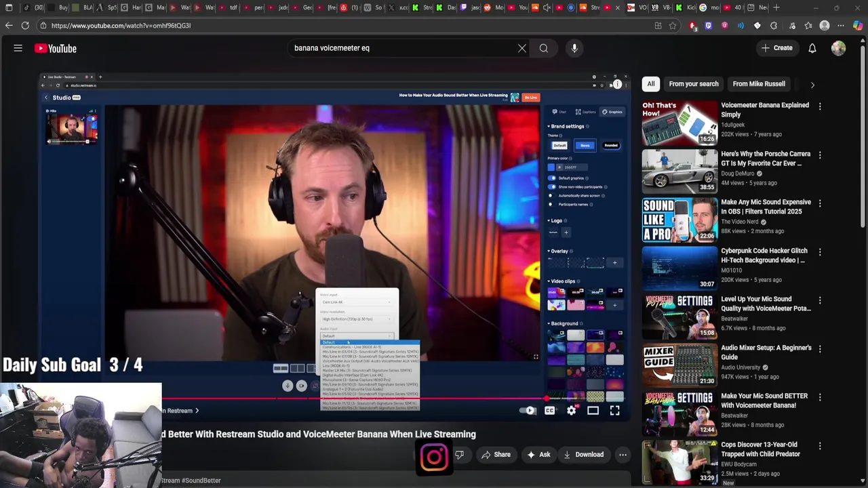Switch to the Twitch browser tab
Image resolution: width=868 pixels, height=488 pixels.
pyautogui.click(x=471, y=7)
